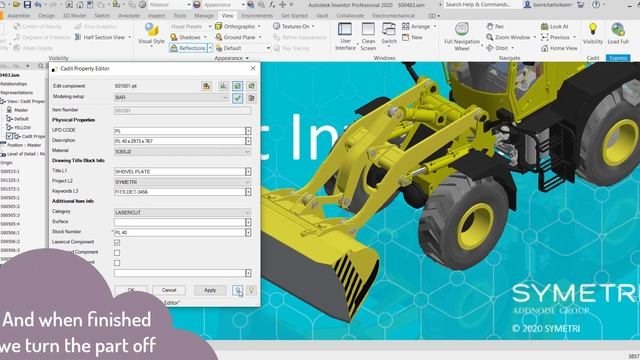The height and width of the screenshot is (360, 640).
Task: Open the Visual Style gallery
Action: tap(151, 34)
